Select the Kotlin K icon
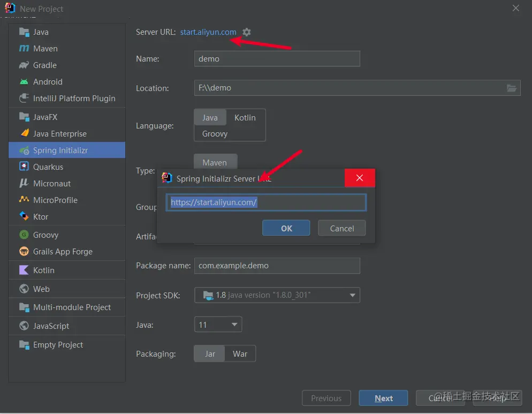The image size is (532, 414). [x=24, y=270]
